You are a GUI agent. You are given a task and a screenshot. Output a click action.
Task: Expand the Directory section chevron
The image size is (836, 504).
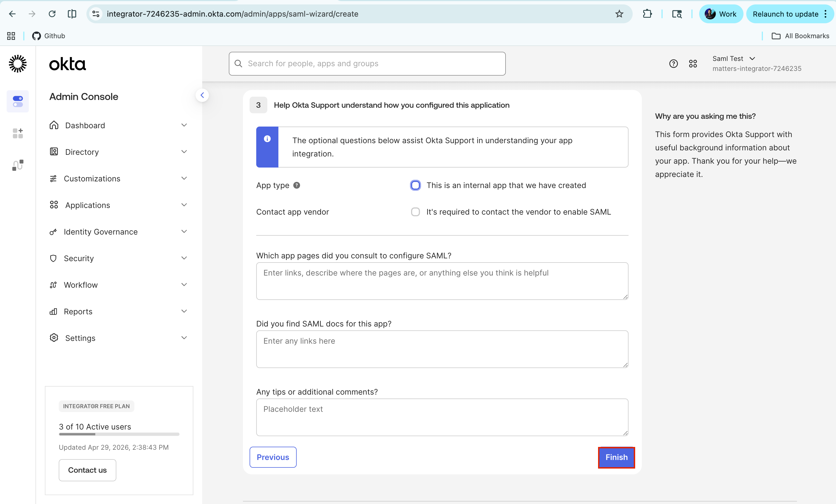pos(184,151)
